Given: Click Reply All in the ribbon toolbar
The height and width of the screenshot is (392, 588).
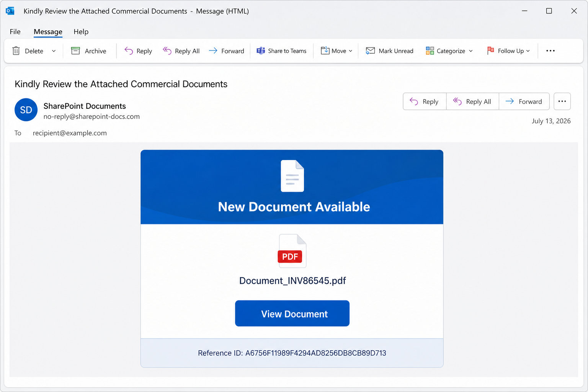Looking at the screenshot, I should 181,51.
